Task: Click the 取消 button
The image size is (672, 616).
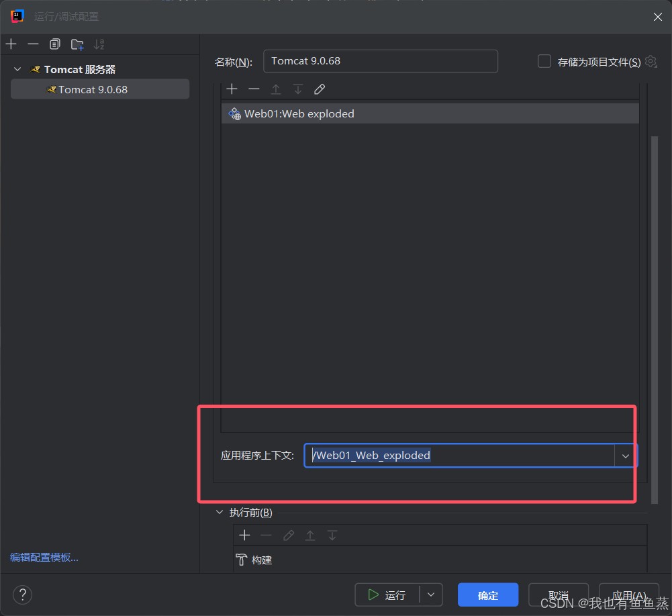Action: 558,595
